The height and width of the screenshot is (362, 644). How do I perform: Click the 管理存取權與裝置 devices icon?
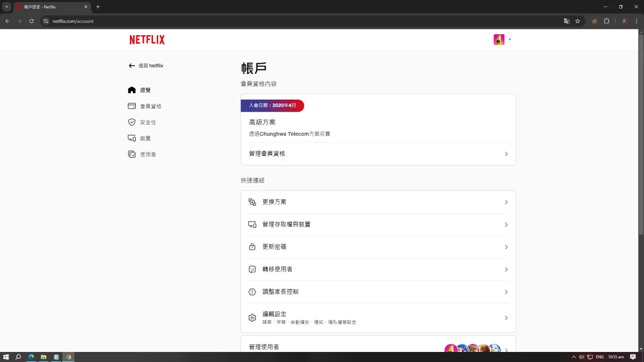(253, 224)
